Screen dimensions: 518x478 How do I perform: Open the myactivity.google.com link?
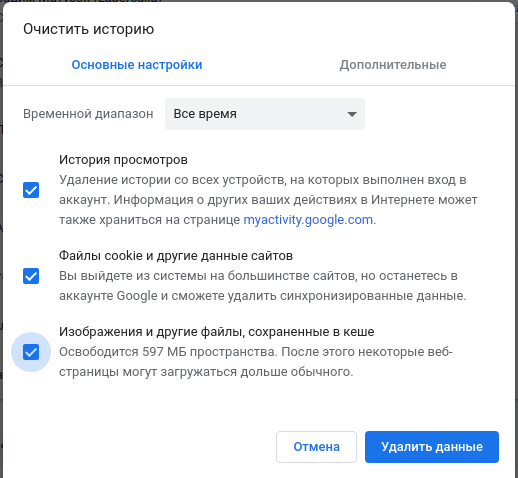point(308,220)
